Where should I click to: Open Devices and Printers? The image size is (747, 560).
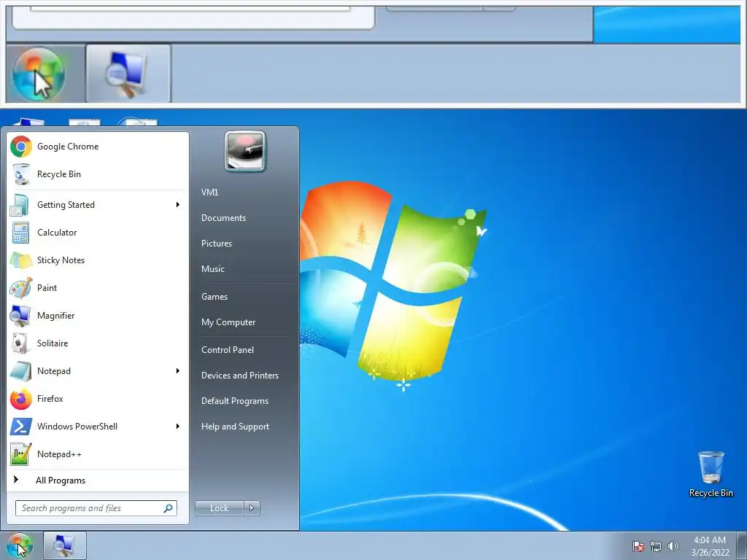[x=239, y=376]
